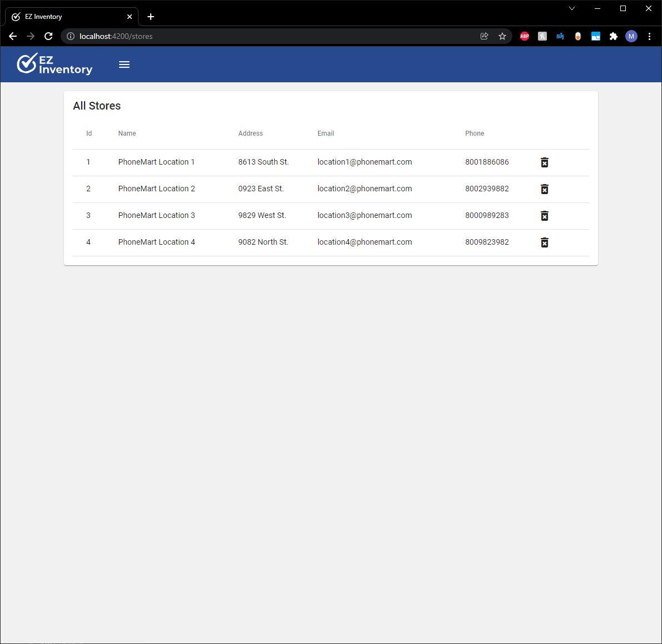662x644 pixels.
Task: Click the EZ Inventory logo
Action: pos(54,64)
